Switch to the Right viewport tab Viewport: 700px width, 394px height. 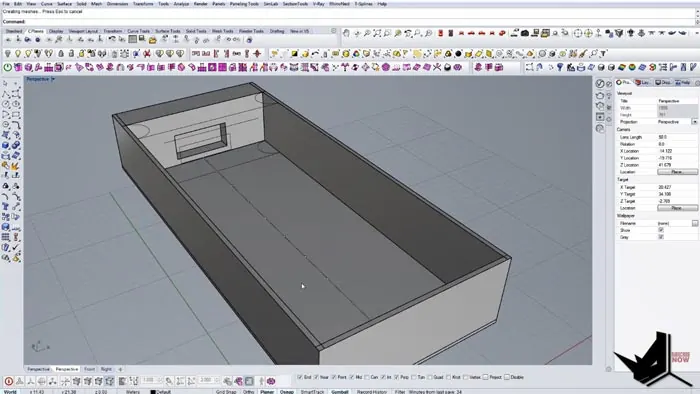[x=106, y=369]
